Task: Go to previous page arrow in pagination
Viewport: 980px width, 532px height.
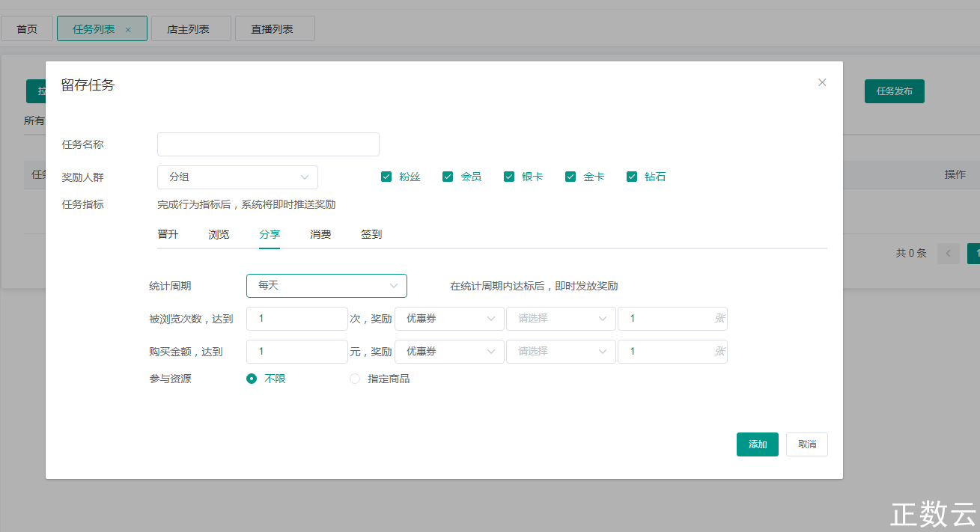Action: (x=948, y=253)
